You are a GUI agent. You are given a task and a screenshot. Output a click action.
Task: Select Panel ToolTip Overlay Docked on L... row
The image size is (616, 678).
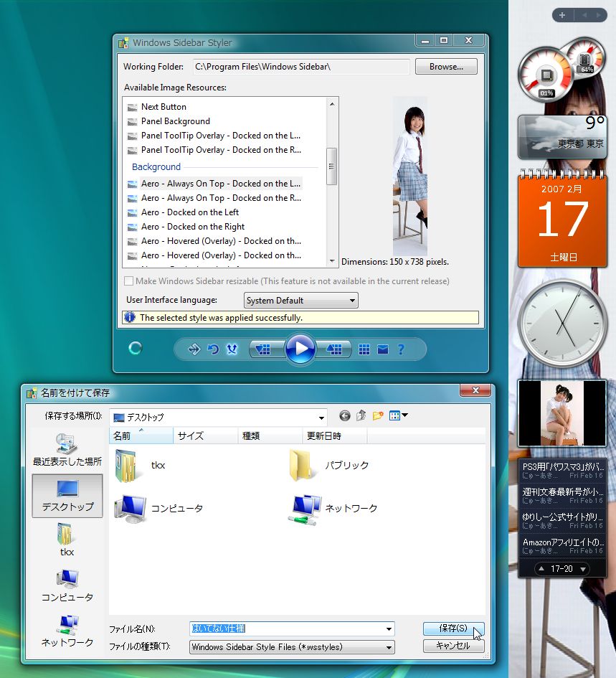pos(214,136)
